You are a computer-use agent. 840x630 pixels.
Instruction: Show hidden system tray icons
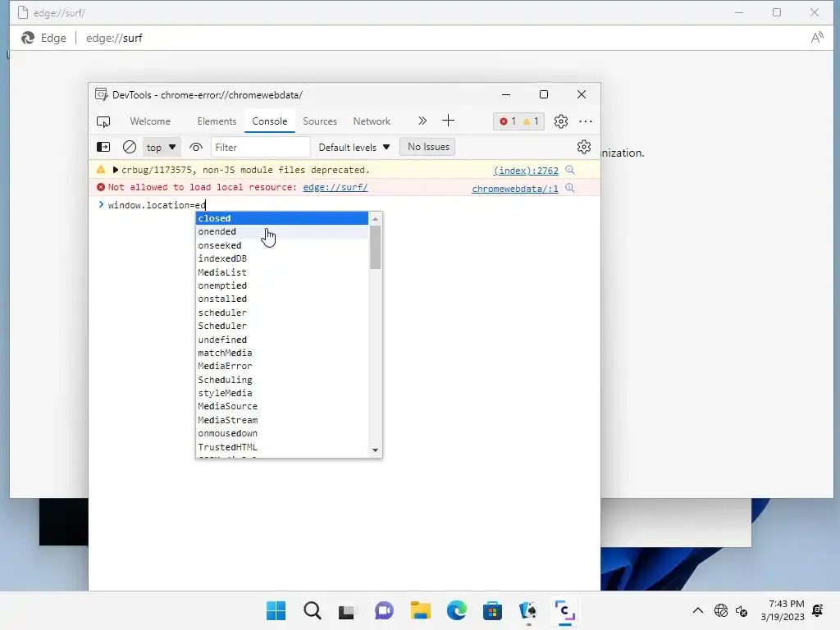pyautogui.click(x=698, y=610)
